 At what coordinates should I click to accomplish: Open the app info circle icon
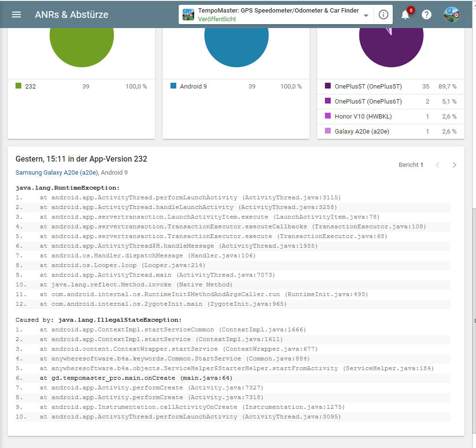(x=384, y=15)
